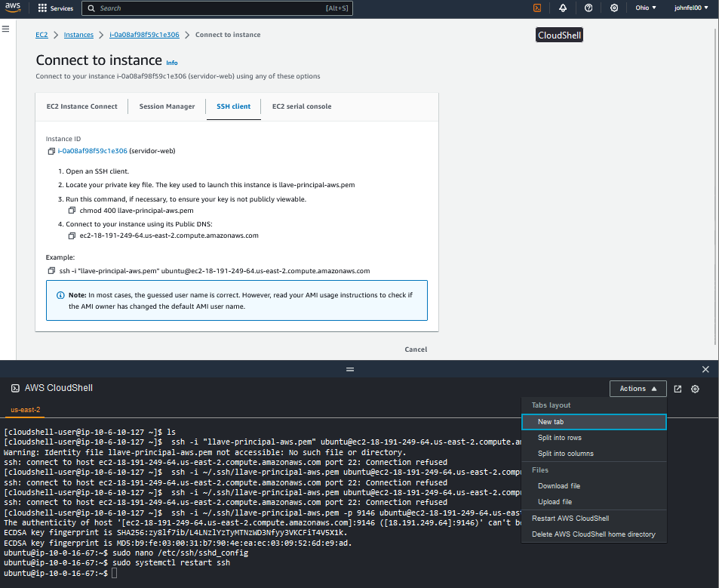Expand the Ohio region dropdown
This screenshot has width=719, height=588.
[x=646, y=8]
